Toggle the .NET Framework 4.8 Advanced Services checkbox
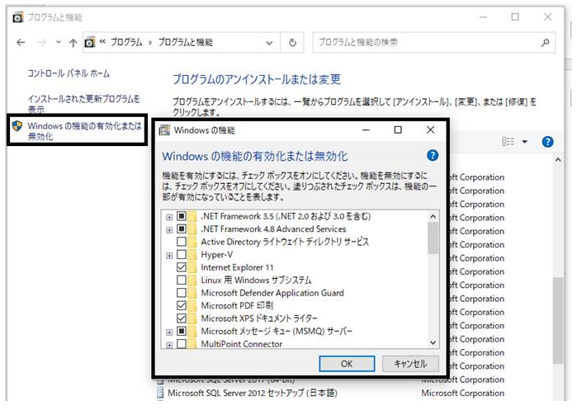577x415 pixels. [x=181, y=229]
